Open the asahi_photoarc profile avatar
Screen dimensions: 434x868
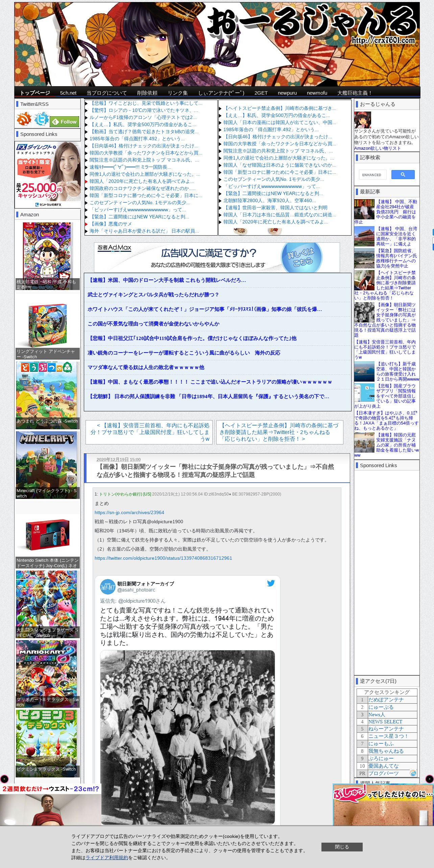click(x=107, y=586)
